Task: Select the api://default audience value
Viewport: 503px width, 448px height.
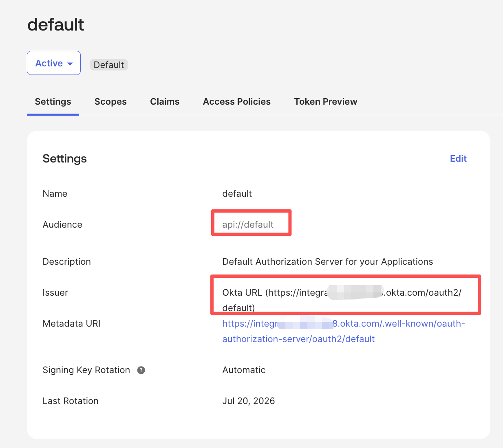Action: tap(248, 225)
